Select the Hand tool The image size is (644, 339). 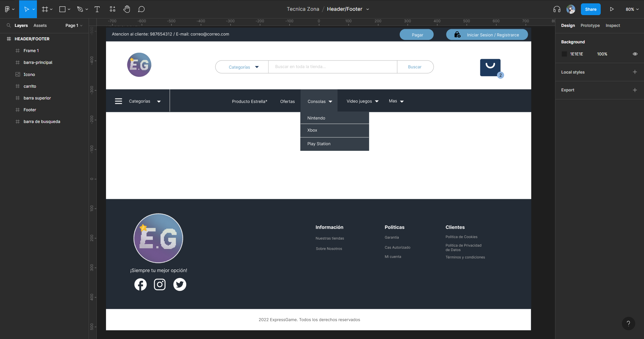[127, 9]
